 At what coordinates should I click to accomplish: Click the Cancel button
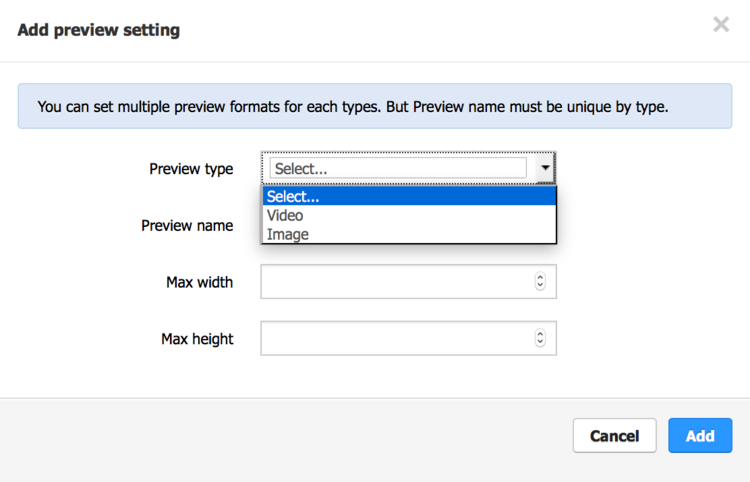coord(615,436)
